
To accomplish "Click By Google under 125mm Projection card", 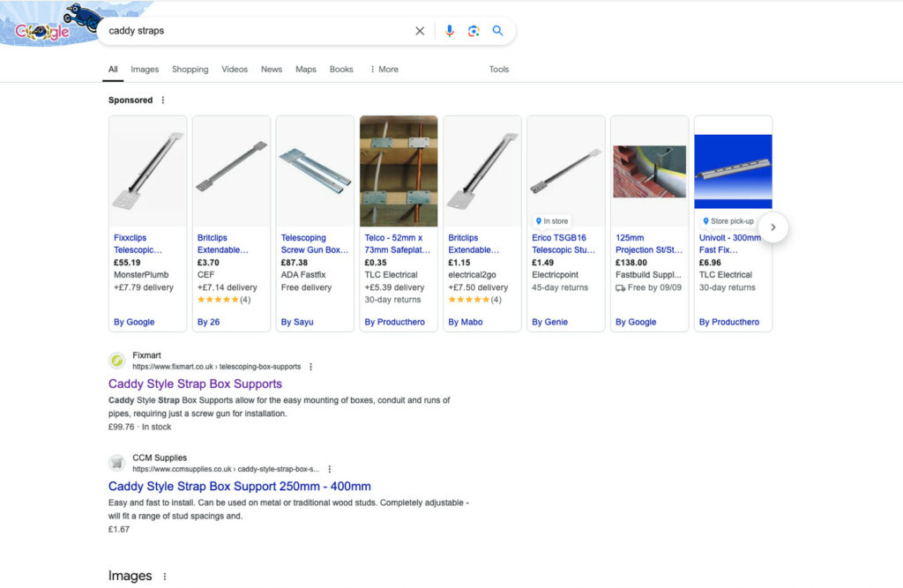I will pos(636,323).
